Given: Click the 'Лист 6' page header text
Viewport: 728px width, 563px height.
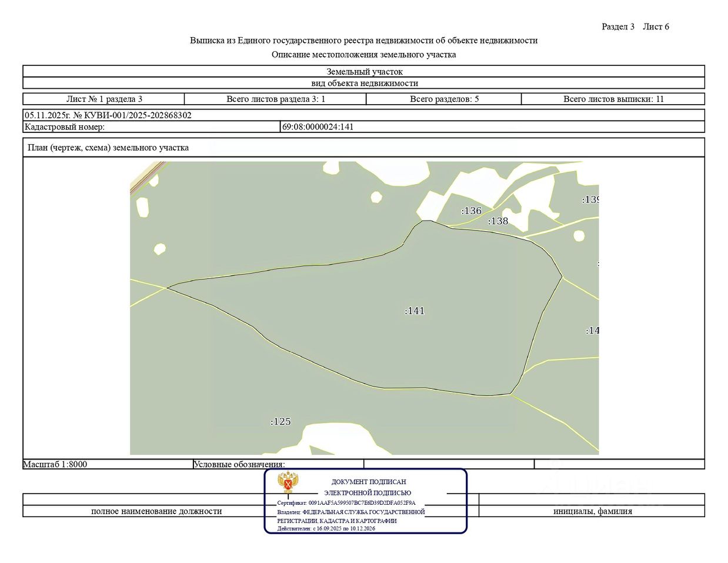Looking at the screenshot, I should [656, 26].
